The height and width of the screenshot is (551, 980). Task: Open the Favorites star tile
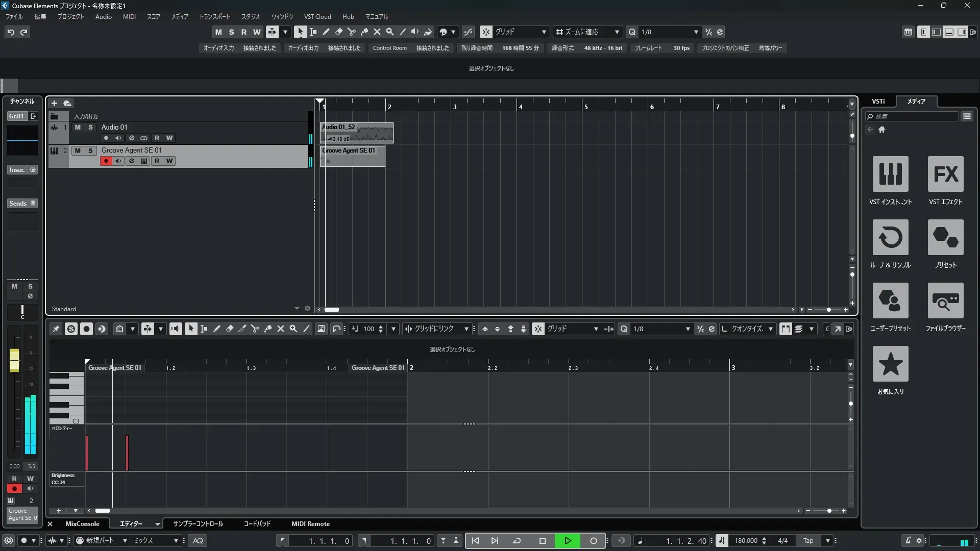(890, 364)
